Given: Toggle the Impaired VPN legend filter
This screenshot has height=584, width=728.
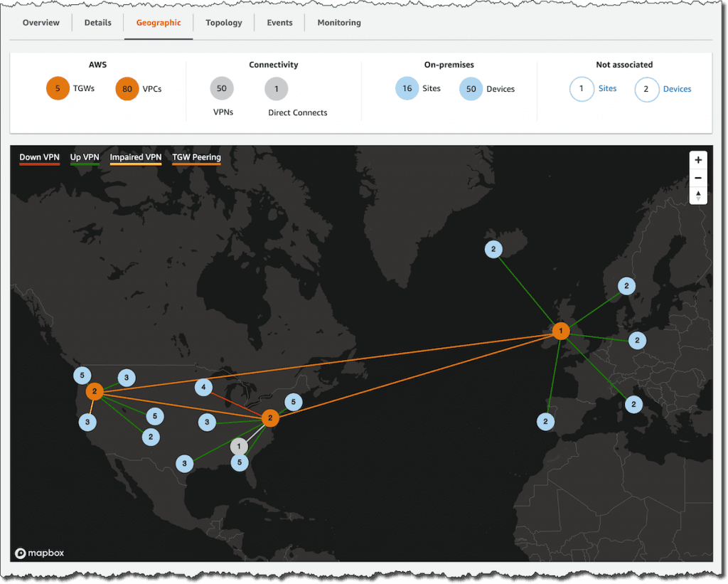Looking at the screenshot, I should (135, 157).
